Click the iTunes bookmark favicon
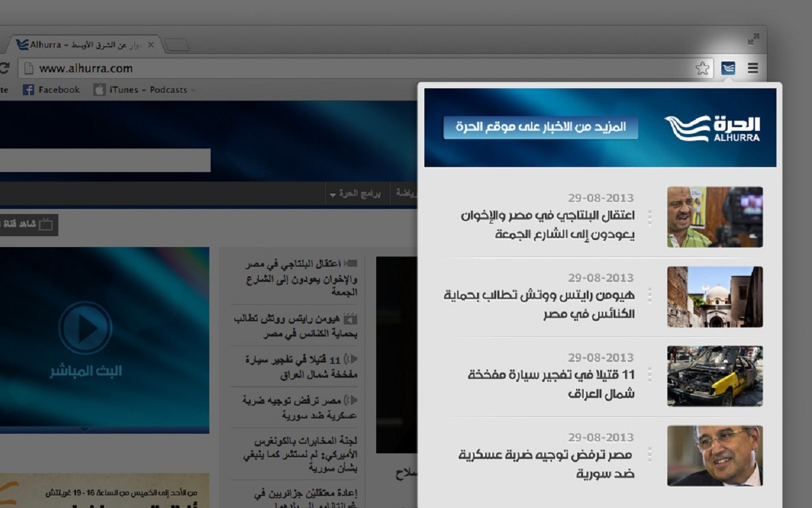 [x=99, y=90]
